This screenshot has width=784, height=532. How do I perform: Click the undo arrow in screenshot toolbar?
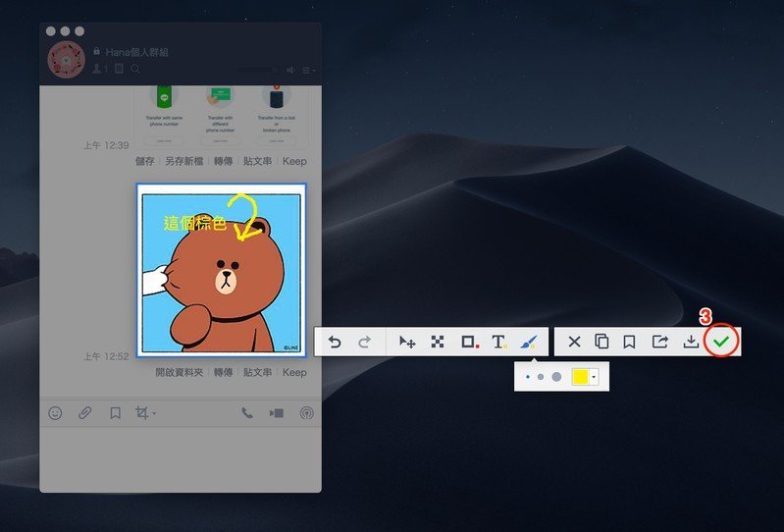[x=335, y=342]
